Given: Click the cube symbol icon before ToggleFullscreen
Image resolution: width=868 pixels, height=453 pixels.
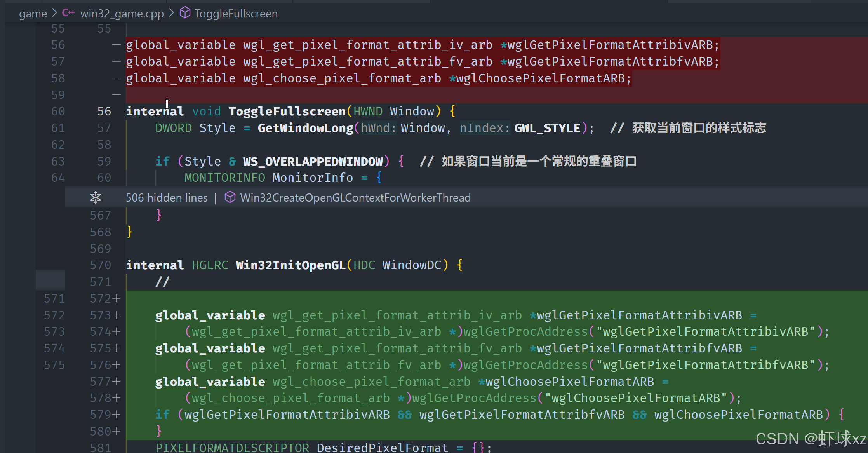Looking at the screenshot, I should click(x=185, y=13).
